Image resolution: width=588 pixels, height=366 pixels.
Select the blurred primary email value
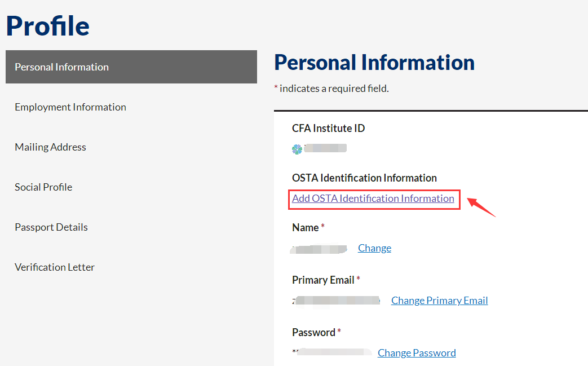point(337,301)
